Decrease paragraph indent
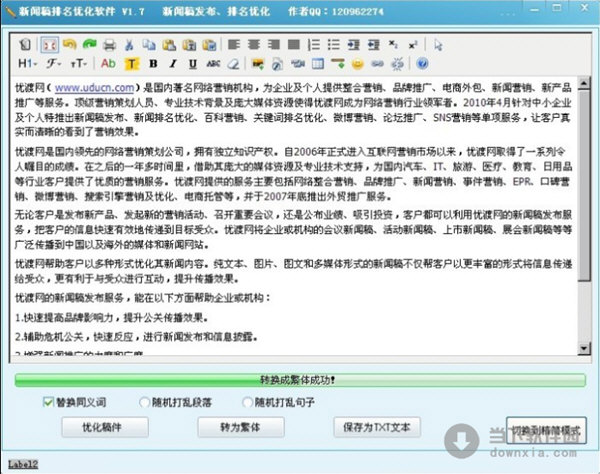This screenshot has width=600, height=474. (373, 45)
